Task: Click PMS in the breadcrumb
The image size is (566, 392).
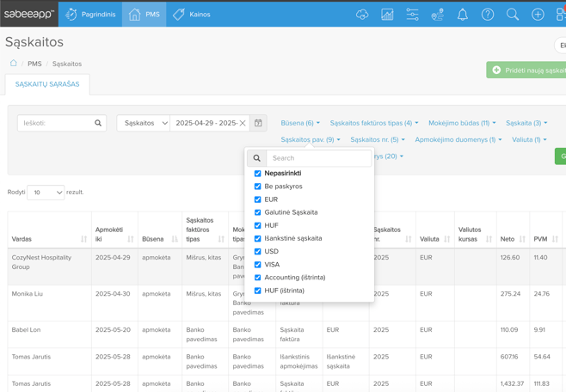Action: [x=34, y=64]
